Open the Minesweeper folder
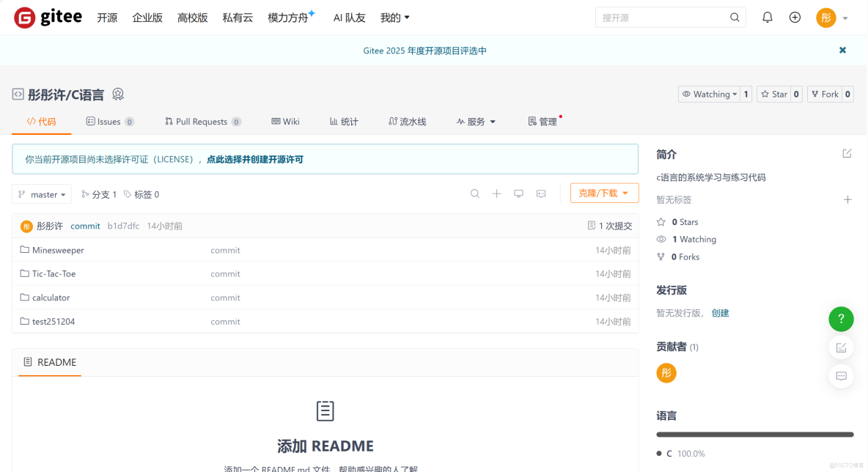This screenshot has width=868, height=472. tap(57, 249)
